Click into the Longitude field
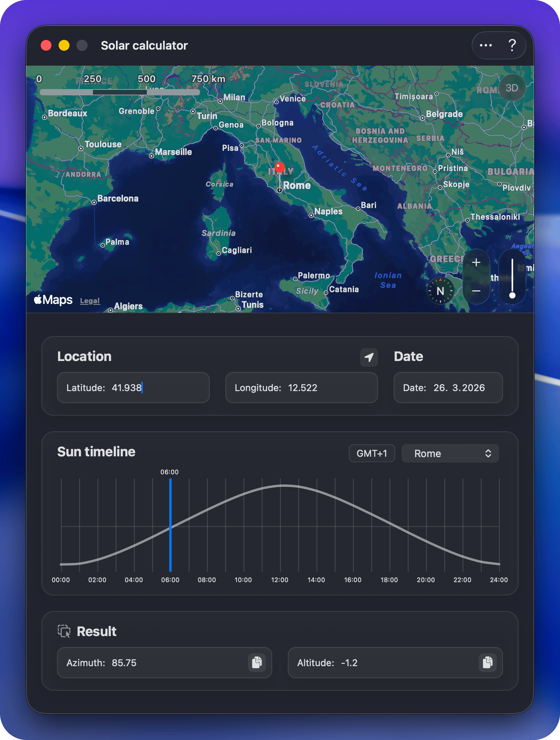 [301, 388]
